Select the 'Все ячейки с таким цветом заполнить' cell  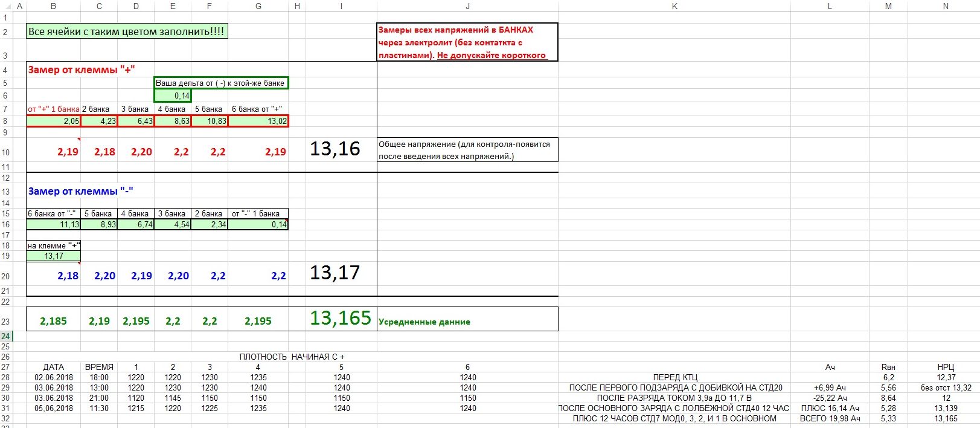(x=127, y=31)
